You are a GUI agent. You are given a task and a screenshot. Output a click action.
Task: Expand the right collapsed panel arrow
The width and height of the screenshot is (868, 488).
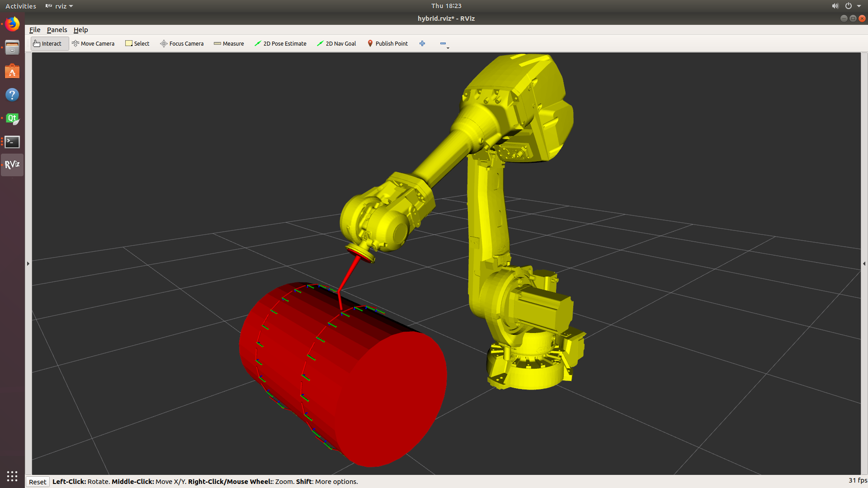[x=864, y=263]
